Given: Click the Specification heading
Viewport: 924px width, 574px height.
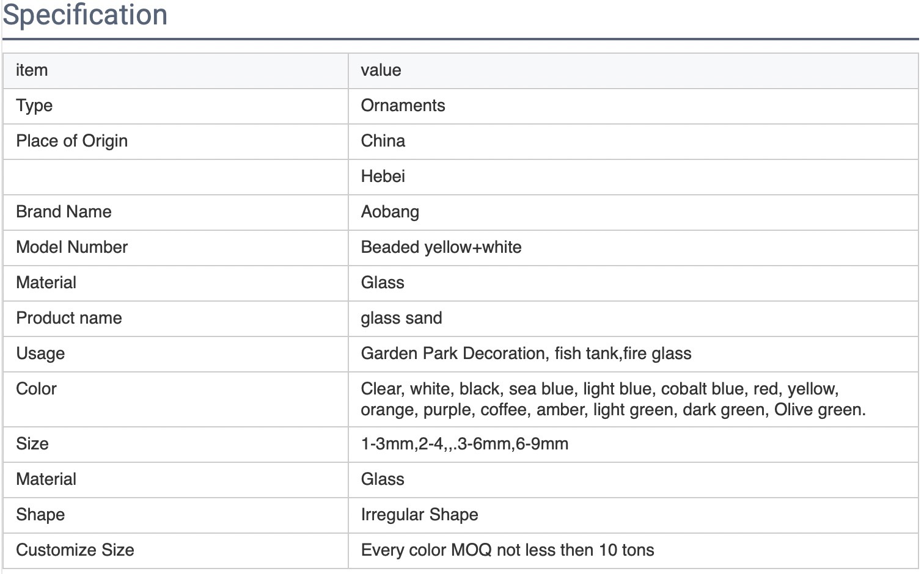Looking at the screenshot, I should pos(85,15).
